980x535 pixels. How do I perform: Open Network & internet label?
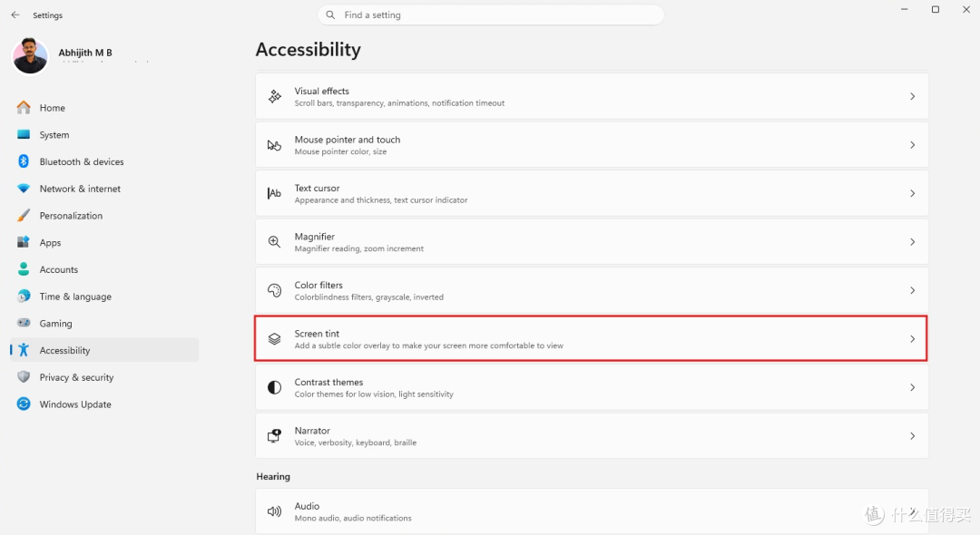(x=80, y=189)
